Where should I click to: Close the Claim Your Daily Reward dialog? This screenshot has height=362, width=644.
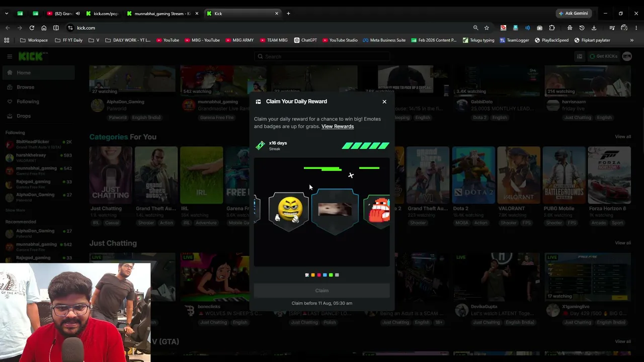384,102
